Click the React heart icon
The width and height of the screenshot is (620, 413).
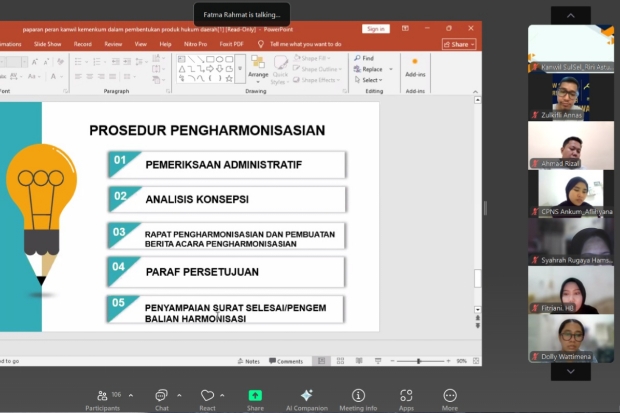[207, 396]
